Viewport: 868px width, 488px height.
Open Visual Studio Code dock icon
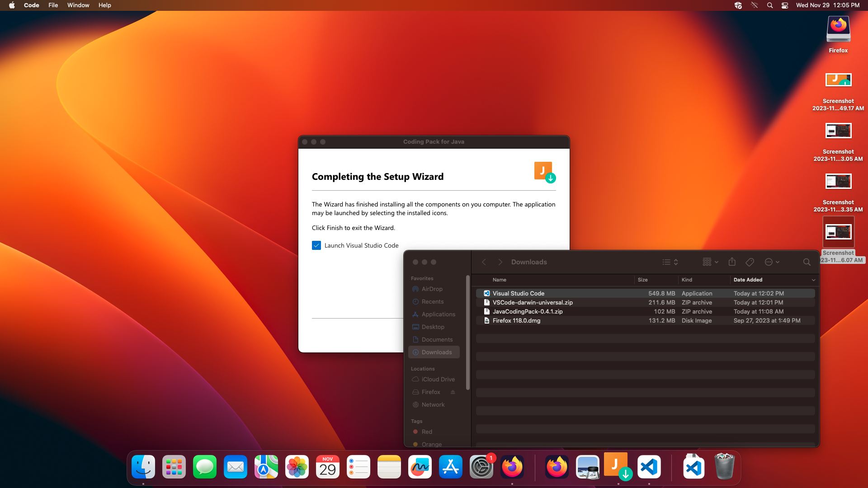649,467
